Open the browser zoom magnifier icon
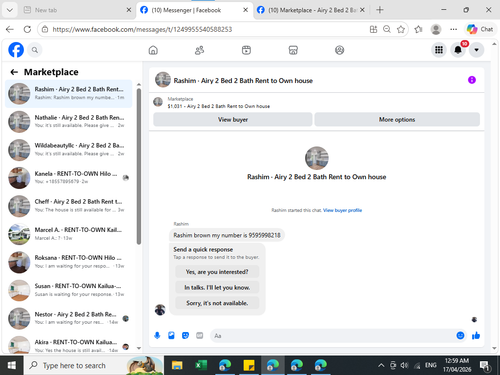 pyautogui.click(x=387, y=29)
